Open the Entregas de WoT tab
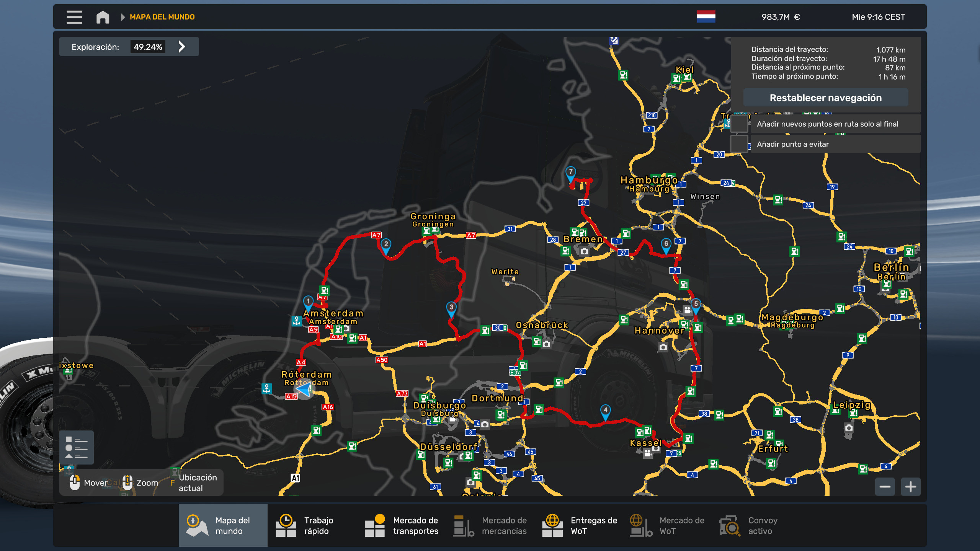This screenshot has width=980, height=551. click(580, 525)
